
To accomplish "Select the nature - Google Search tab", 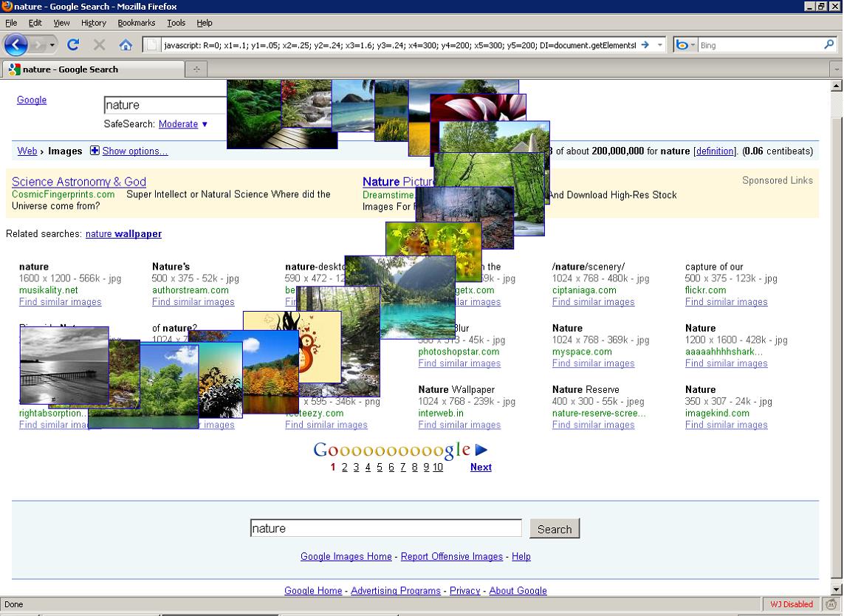I will [x=93, y=69].
